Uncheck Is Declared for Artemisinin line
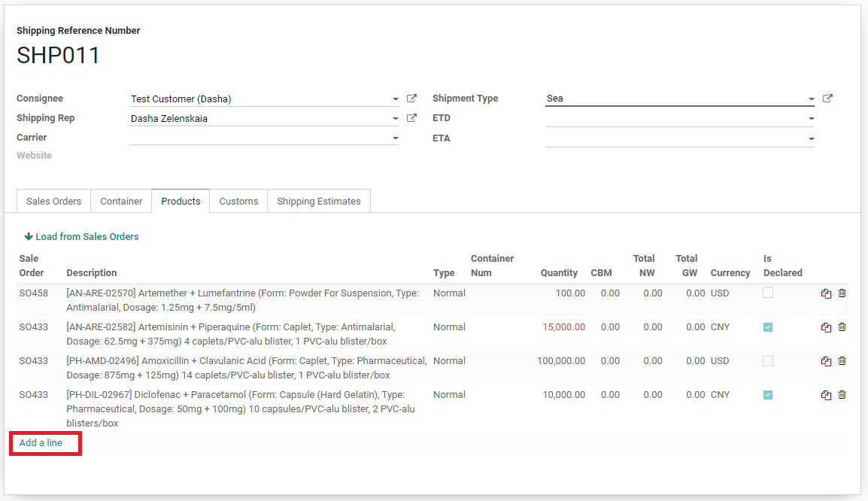 pos(768,327)
